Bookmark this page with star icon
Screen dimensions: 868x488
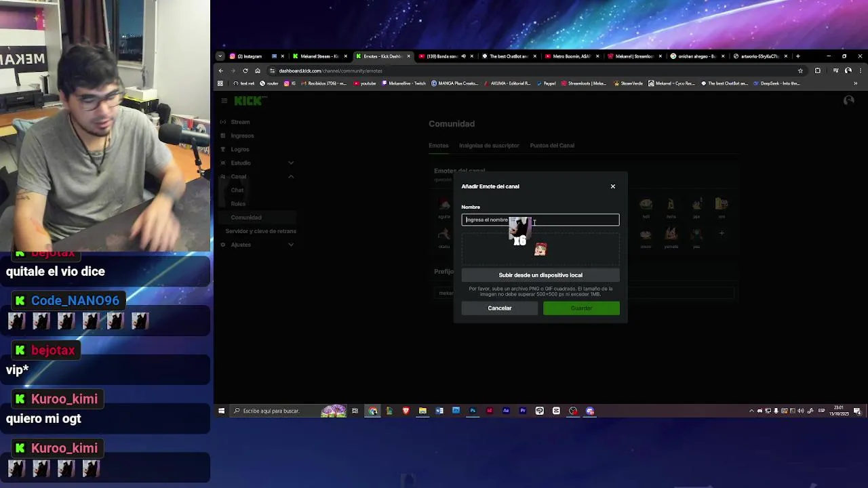(x=800, y=70)
